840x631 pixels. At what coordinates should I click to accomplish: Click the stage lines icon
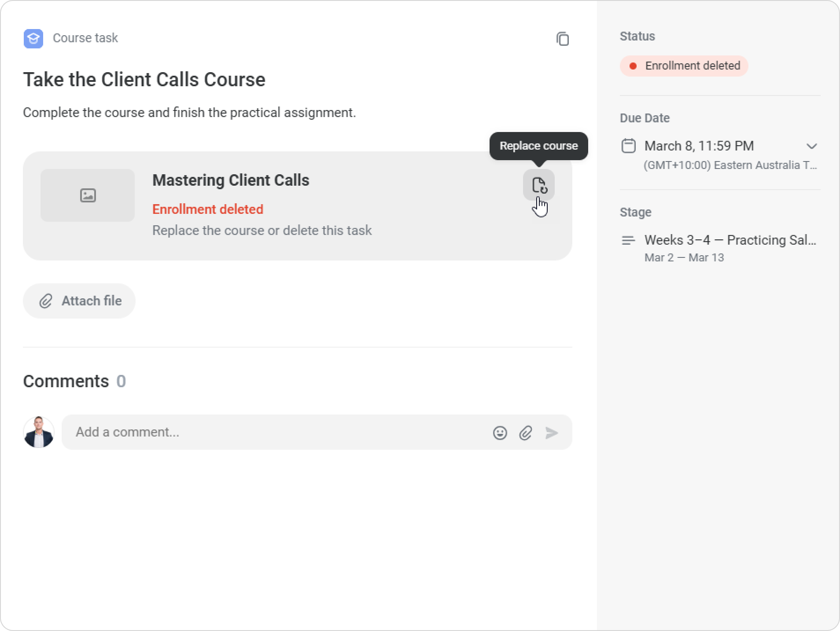628,240
